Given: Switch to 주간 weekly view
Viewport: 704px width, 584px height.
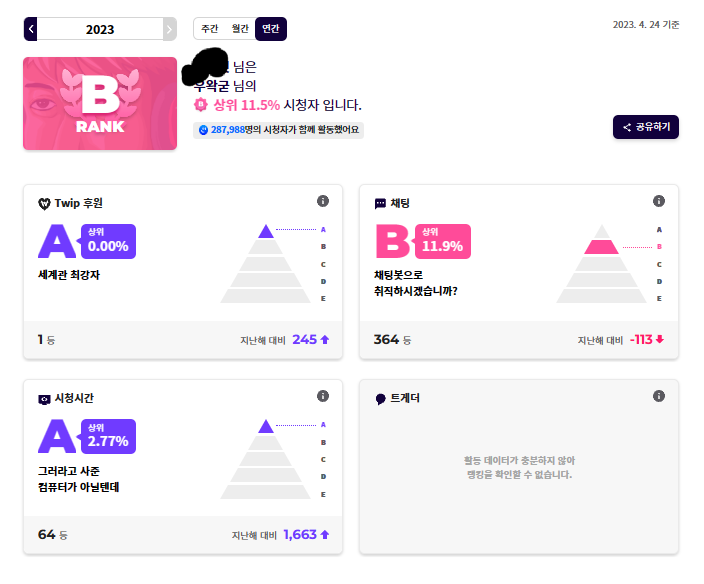Looking at the screenshot, I should [x=210, y=29].
